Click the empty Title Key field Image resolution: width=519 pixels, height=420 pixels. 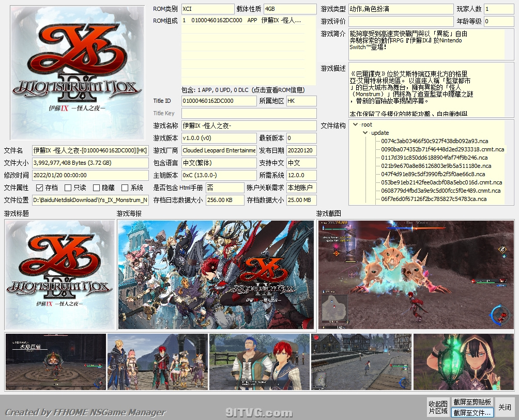(249, 113)
